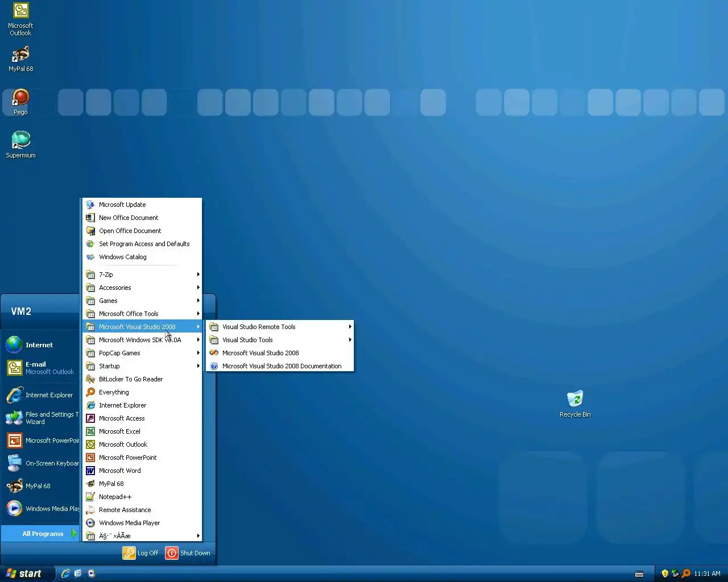Screen dimensions: 728x582
Task: Open Internet Explorer in Start menu recent list
Action: point(41,395)
